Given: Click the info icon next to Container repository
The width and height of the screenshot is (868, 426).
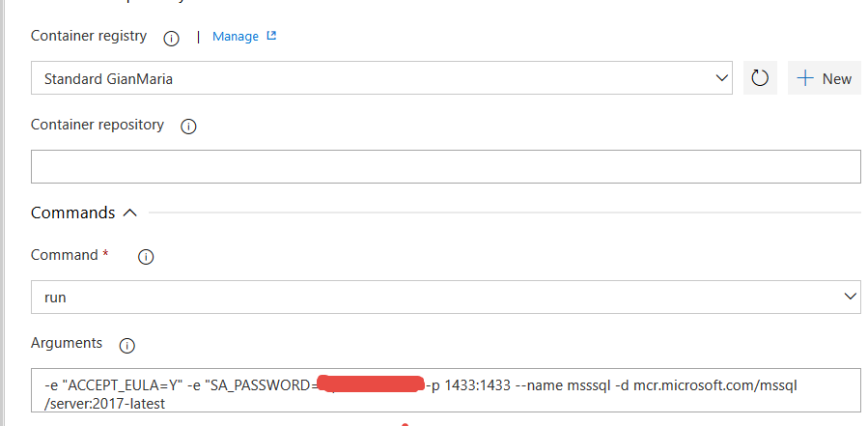Looking at the screenshot, I should click(x=189, y=127).
